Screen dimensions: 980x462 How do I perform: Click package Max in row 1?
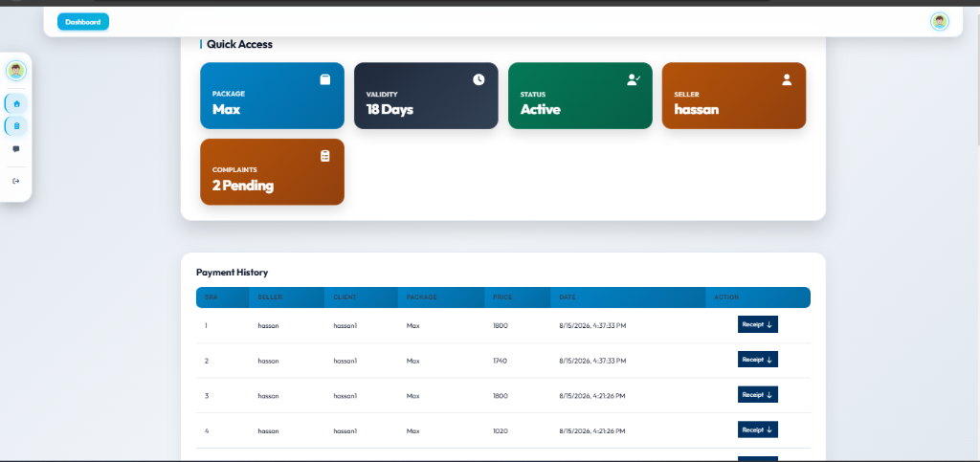[412, 326]
